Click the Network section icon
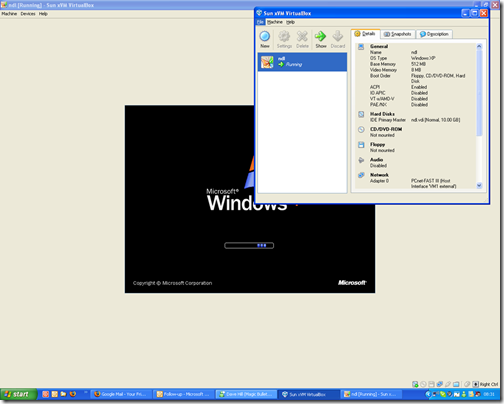 pos(361,175)
